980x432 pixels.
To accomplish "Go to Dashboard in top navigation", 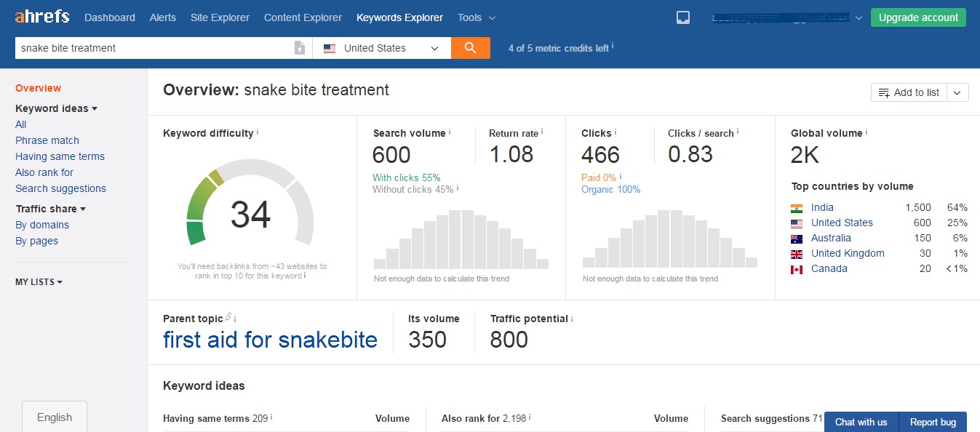I will [x=110, y=17].
